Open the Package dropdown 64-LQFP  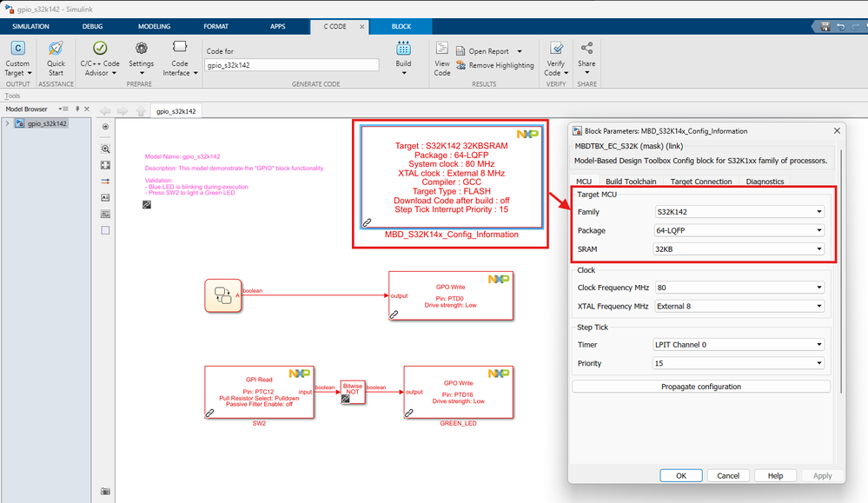[739, 230]
